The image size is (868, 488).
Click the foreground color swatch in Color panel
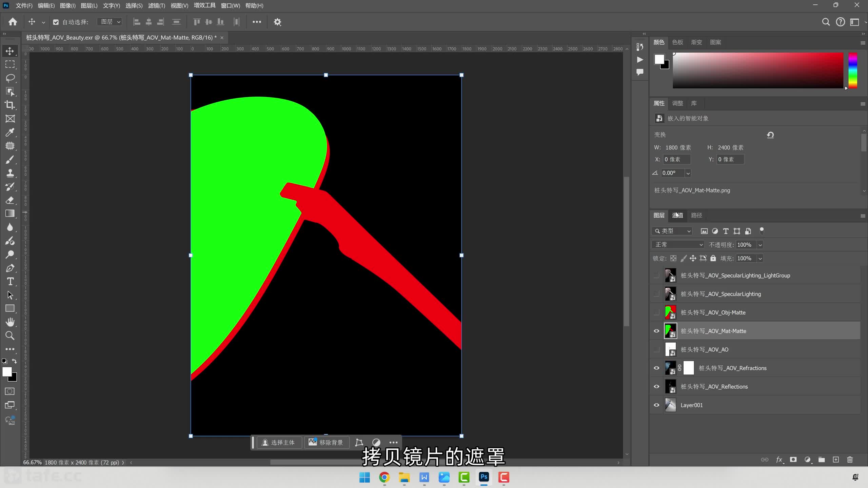click(x=659, y=59)
